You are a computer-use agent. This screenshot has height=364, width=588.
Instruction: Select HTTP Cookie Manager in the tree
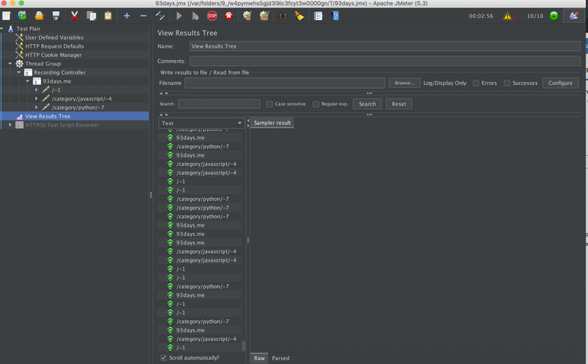coord(53,55)
